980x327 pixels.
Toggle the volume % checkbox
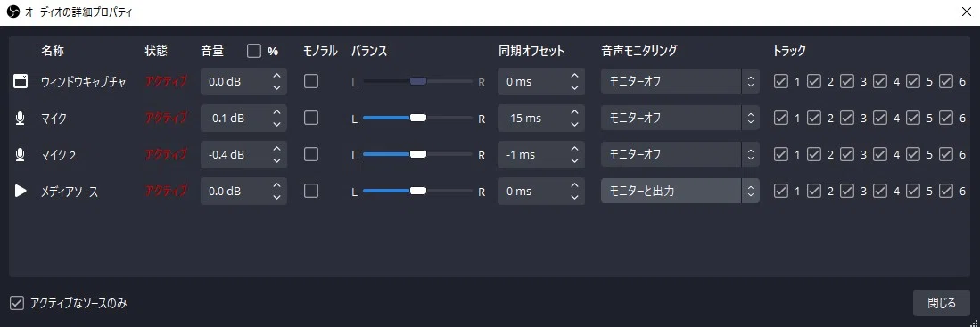click(x=254, y=51)
